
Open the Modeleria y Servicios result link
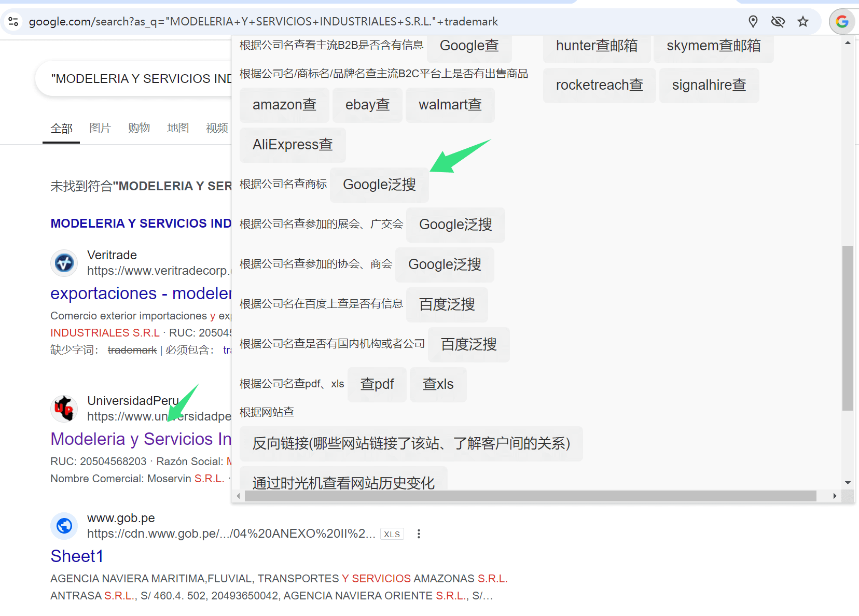(141, 439)
